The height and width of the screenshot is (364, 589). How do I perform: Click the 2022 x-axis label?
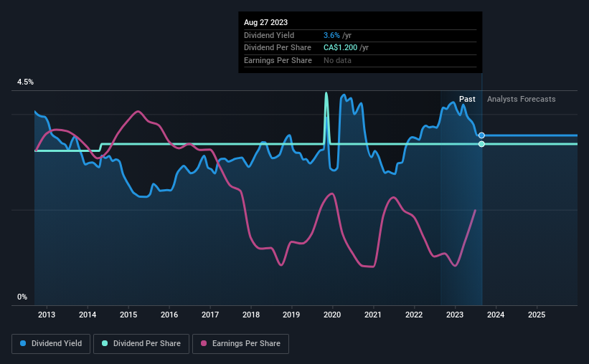(x=414, y=315)
